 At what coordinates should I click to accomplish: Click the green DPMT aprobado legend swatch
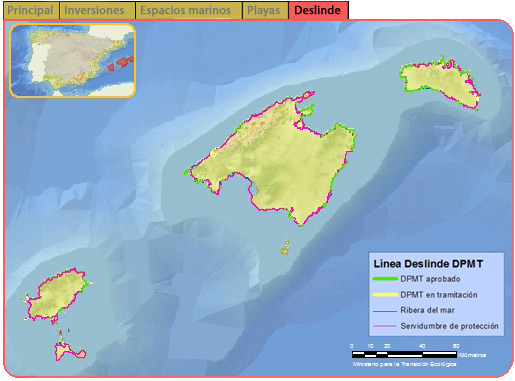point(385,279)
